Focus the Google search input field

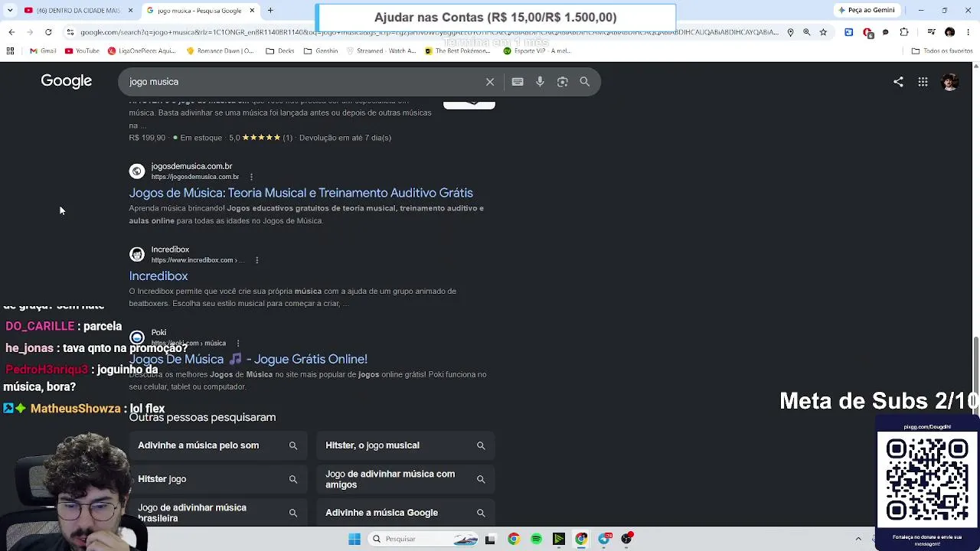pos(305,82)
